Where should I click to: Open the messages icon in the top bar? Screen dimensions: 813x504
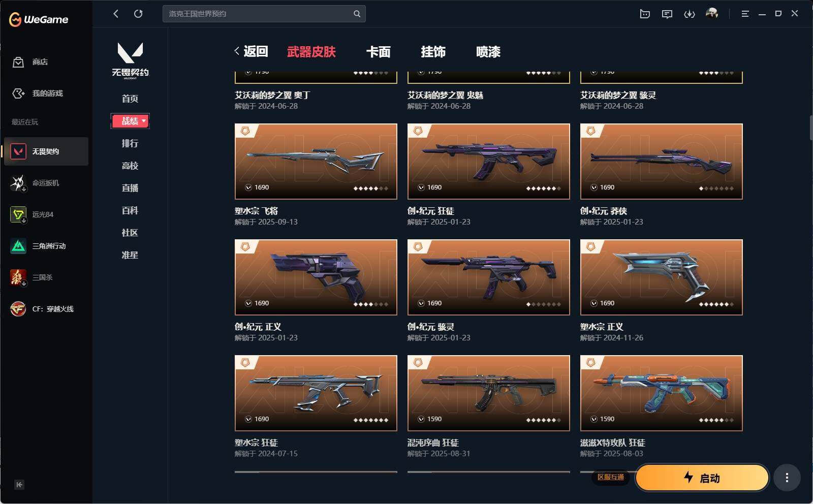pos(667,14)
